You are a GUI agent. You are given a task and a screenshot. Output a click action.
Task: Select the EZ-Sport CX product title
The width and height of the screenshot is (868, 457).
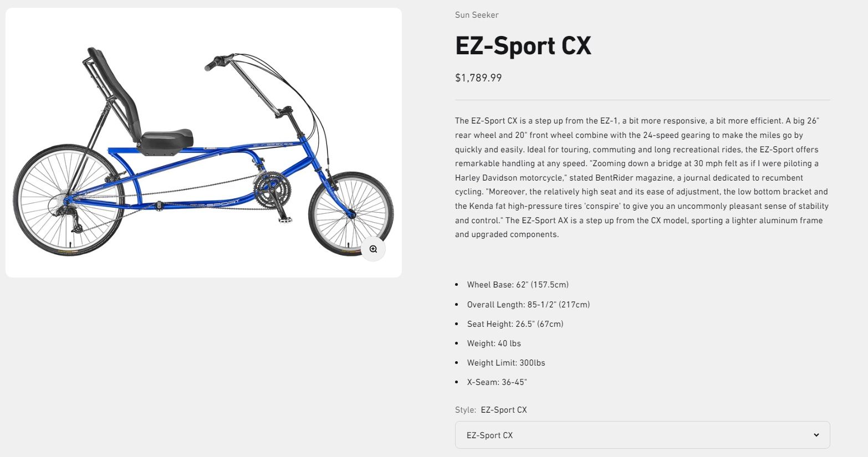point(523,45)
